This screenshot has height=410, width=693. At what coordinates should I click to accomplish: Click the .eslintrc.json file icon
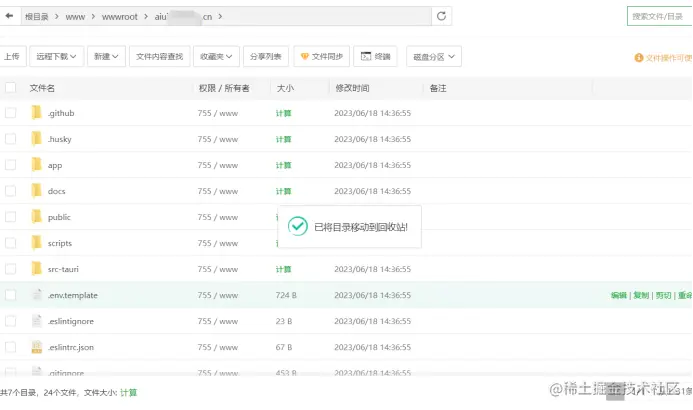pos(37,347)
